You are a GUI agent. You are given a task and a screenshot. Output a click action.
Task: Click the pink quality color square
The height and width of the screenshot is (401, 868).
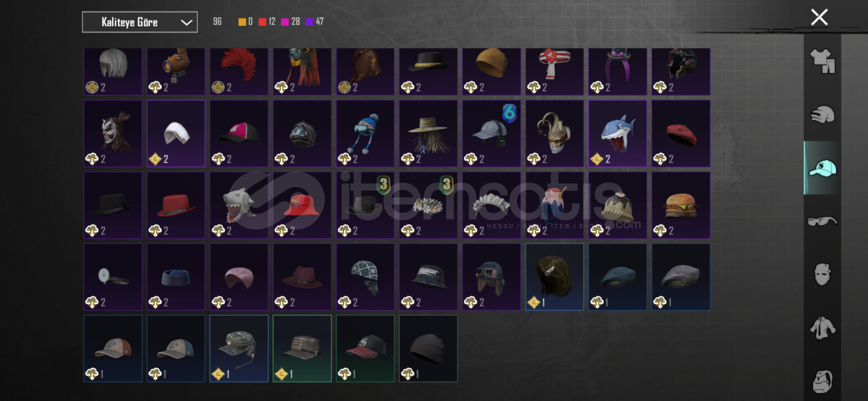[x=285, y=22]
